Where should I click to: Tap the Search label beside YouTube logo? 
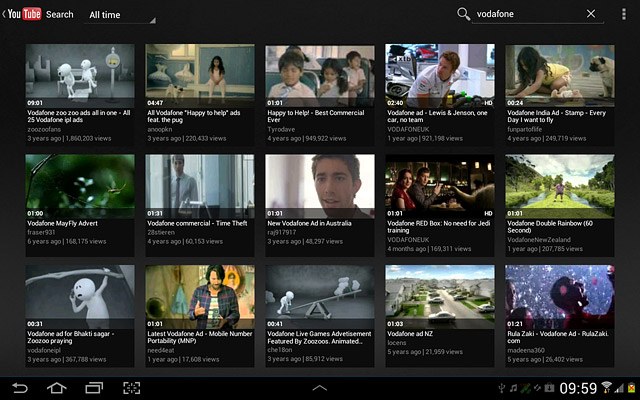(60, 14)
